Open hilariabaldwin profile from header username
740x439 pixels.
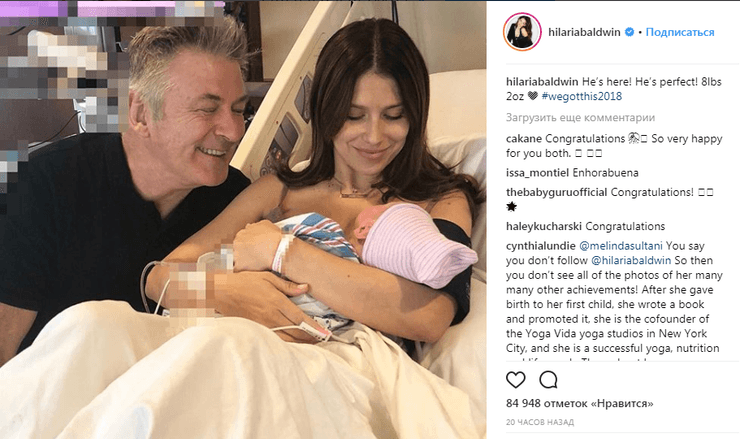pyautogui.click(x=584, y=32)
